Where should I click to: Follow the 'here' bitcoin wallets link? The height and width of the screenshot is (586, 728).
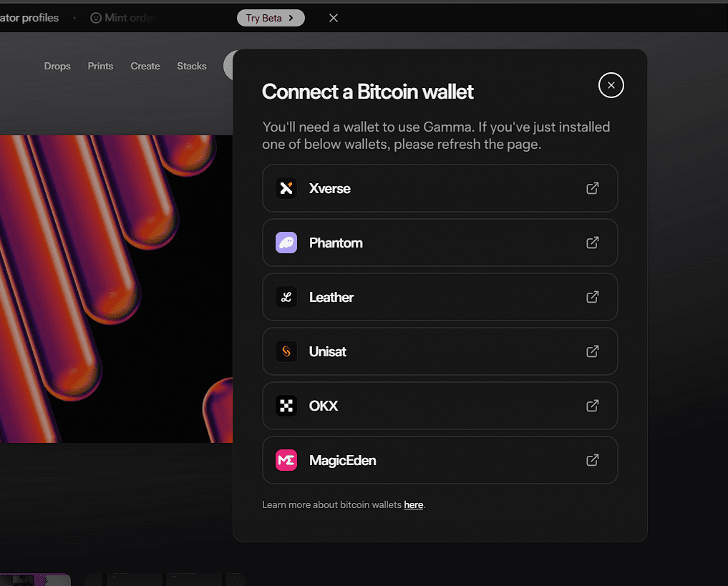pos(413,505)
